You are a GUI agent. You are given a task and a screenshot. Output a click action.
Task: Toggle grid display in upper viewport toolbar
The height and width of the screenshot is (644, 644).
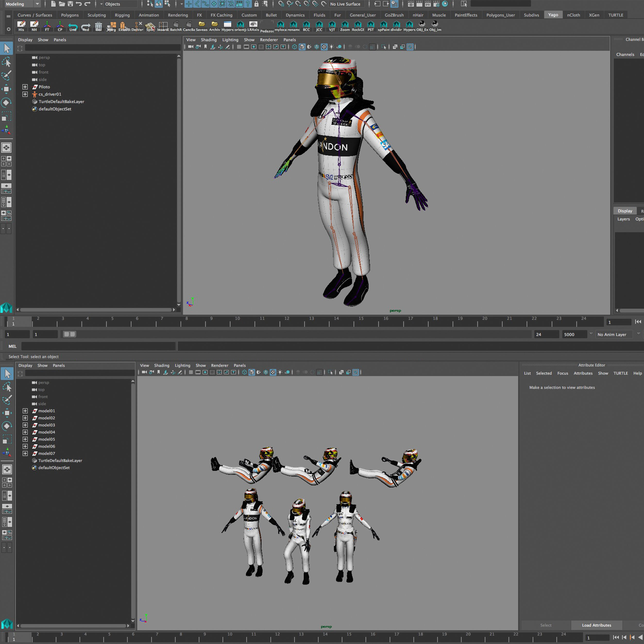[x=239, y=47]
